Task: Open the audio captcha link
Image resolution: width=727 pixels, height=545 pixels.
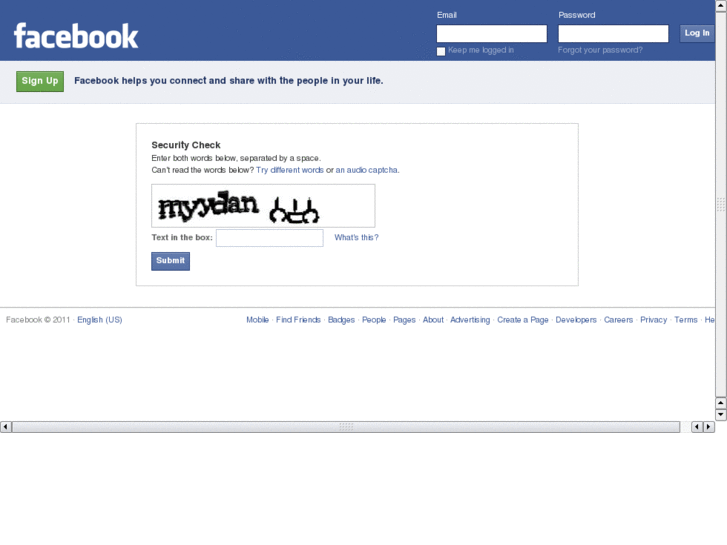Action: click(x=366, y=170)
